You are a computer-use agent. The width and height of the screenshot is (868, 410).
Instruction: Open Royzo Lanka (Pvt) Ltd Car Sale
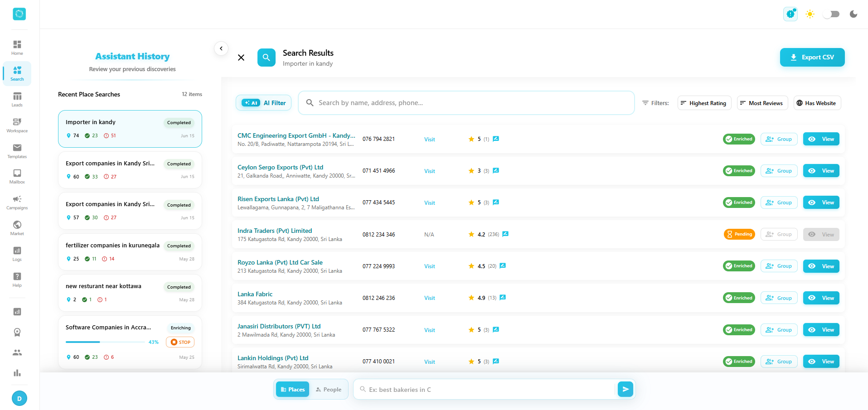click(x=280, y=262)
